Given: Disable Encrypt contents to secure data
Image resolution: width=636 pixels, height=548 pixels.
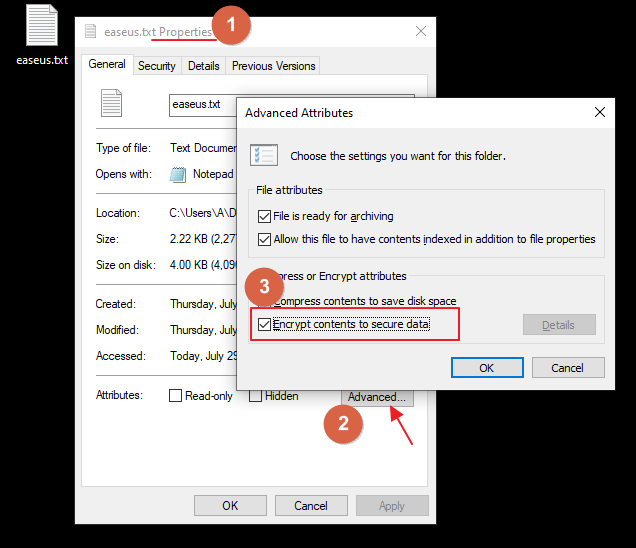Looking at the screenshot, I should [x=264, y=324].
